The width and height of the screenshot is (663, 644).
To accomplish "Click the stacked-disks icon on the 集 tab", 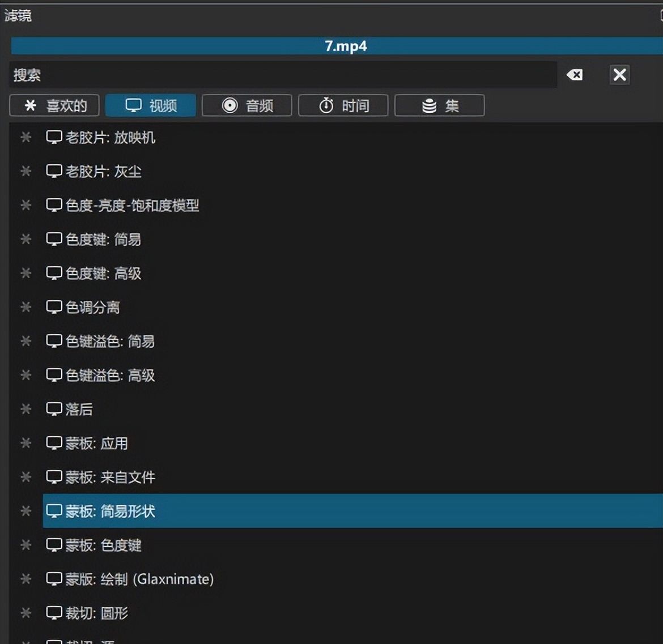I will click(428, 105).
